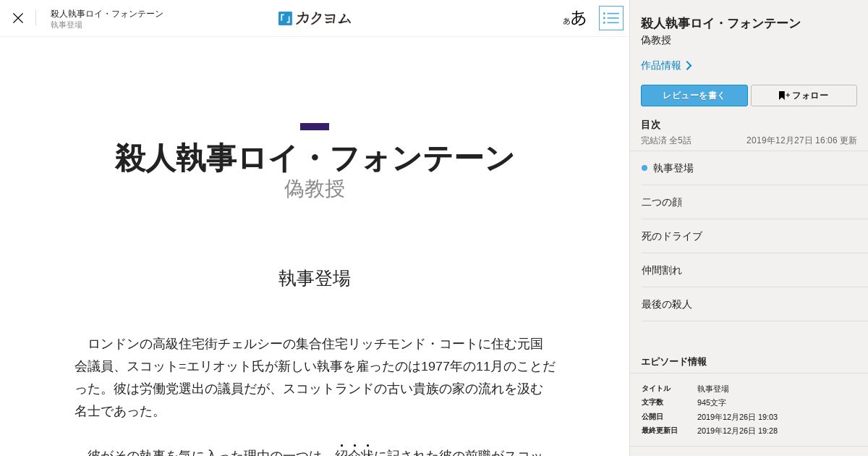Open author 偽教授 in the sidebar
This screenshot has width=868, height=456.
[656, 41]
